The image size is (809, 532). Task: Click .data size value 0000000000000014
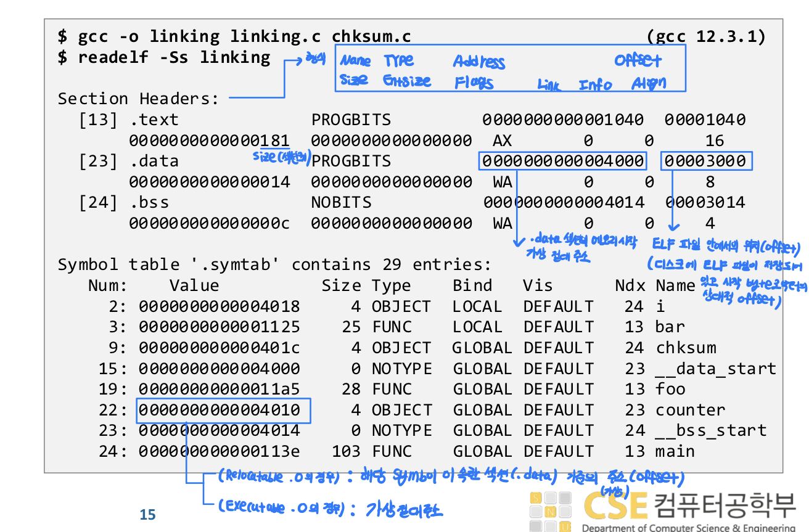210,182
